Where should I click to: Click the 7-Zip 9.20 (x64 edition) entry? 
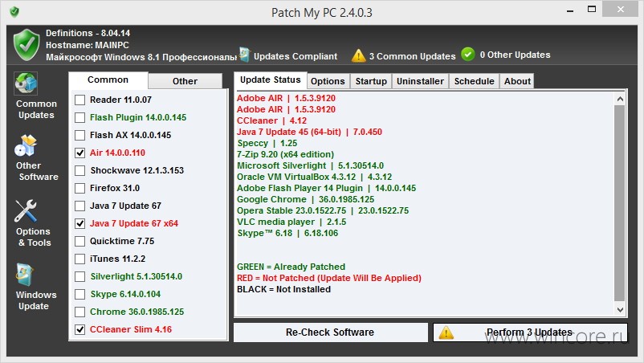click(285, 154)
